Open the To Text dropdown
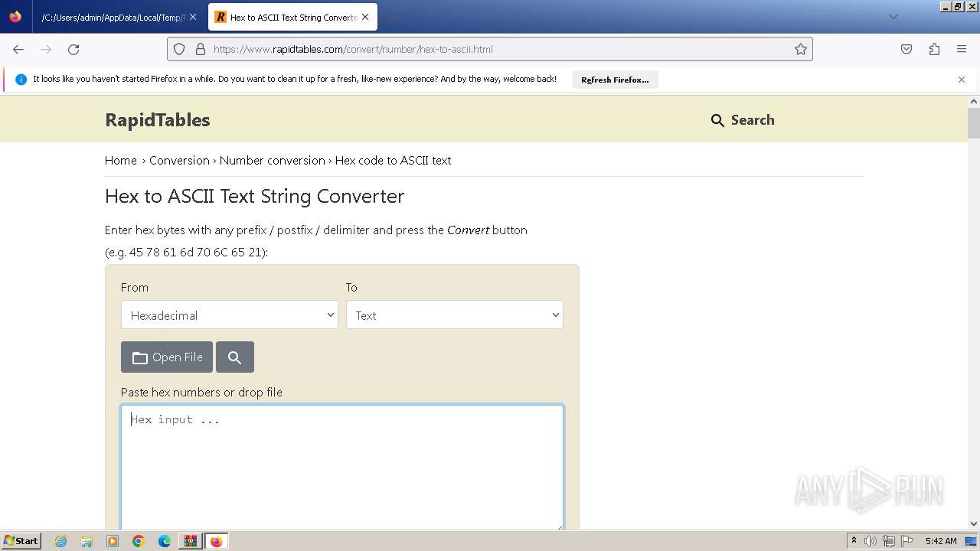The image size is (980, 551). [455, 315]
